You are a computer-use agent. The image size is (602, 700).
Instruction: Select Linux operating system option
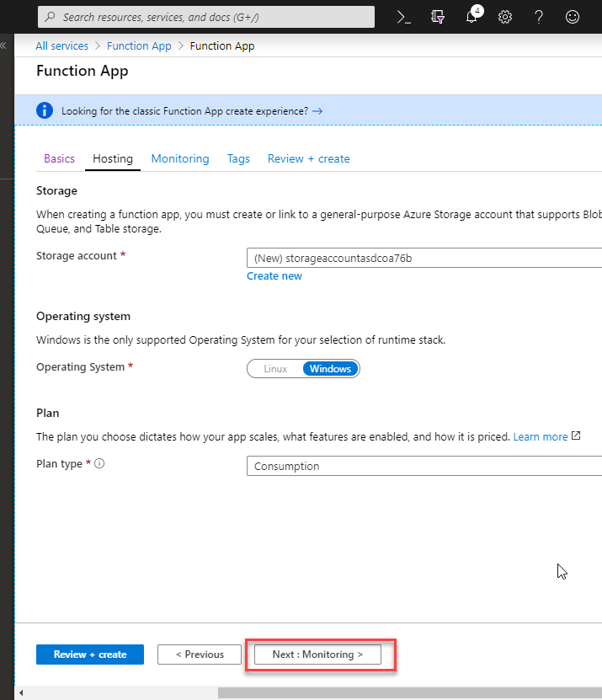[275, 369]
